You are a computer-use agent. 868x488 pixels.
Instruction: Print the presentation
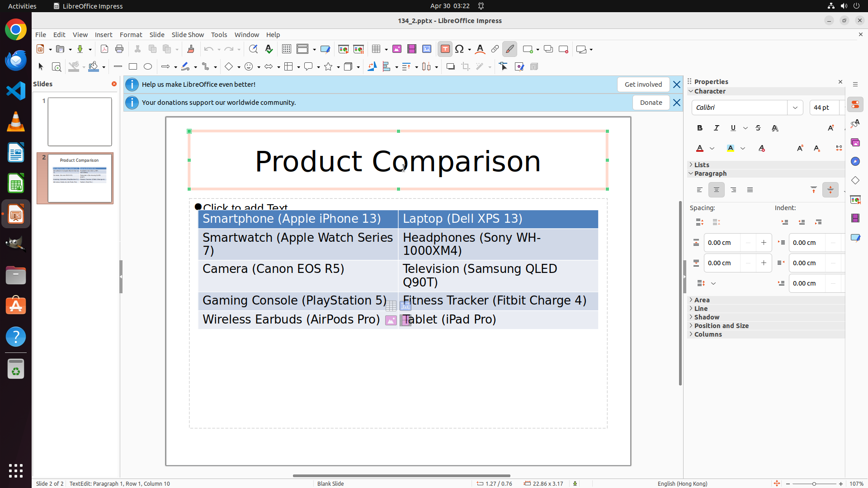tap(119, 49)
